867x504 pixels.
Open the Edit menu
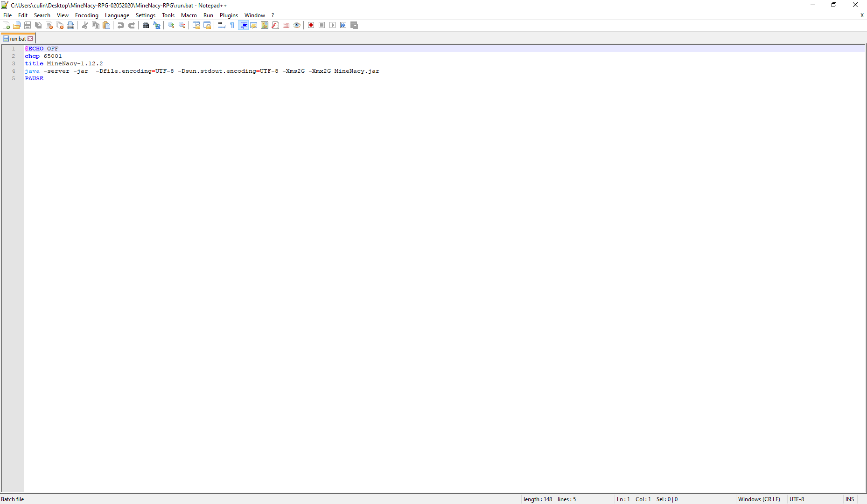pos(23,15)
